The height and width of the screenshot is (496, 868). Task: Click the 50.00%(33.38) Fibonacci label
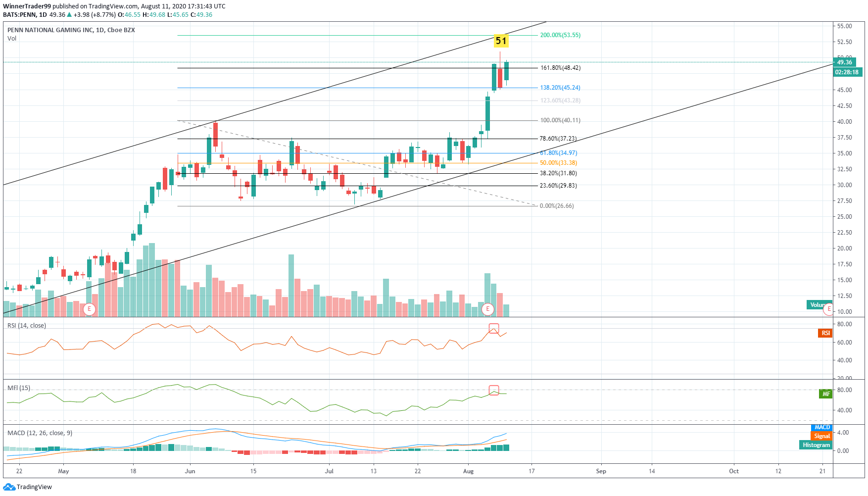click(558, 163)
